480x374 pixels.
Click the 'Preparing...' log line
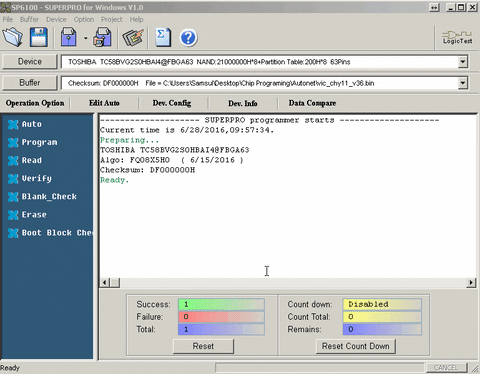(x=130, y=140)
